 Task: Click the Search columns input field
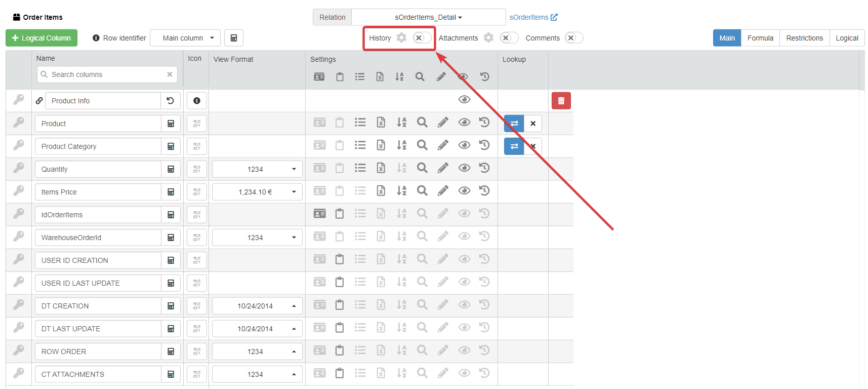[x=107, y=74]
